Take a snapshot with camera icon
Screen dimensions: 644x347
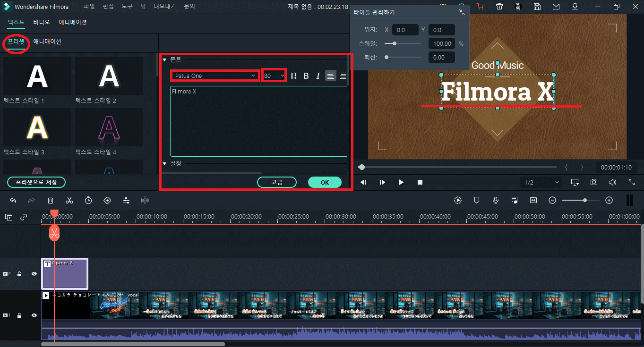click(593, 182)
